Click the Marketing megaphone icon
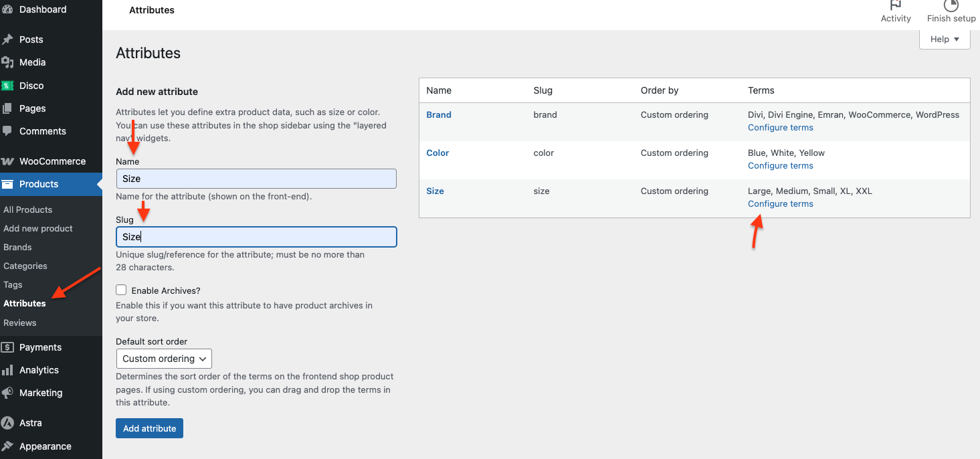980x459 pixels. (x=7, y=393)
